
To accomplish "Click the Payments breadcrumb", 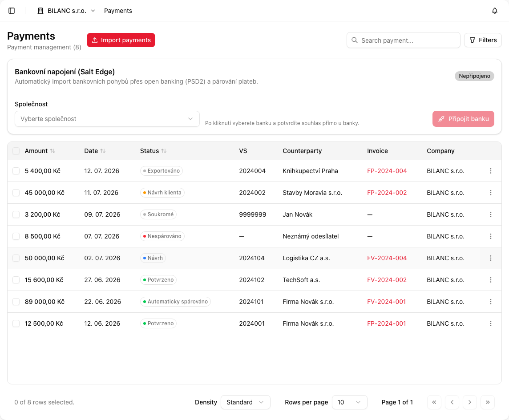I will click(118, 11).
